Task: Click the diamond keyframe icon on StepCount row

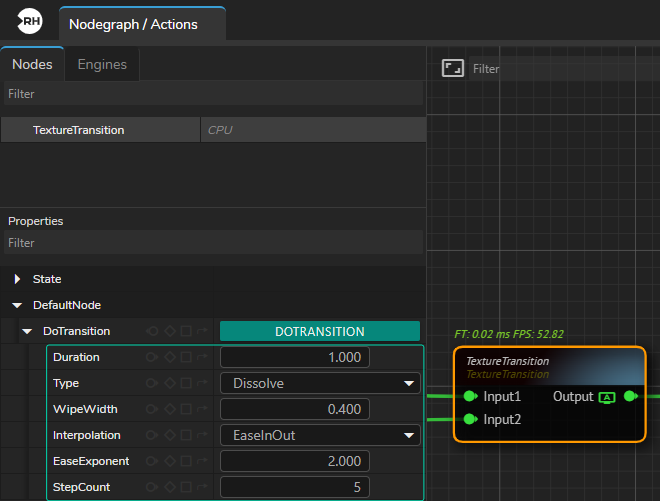Action: (170, 488)
